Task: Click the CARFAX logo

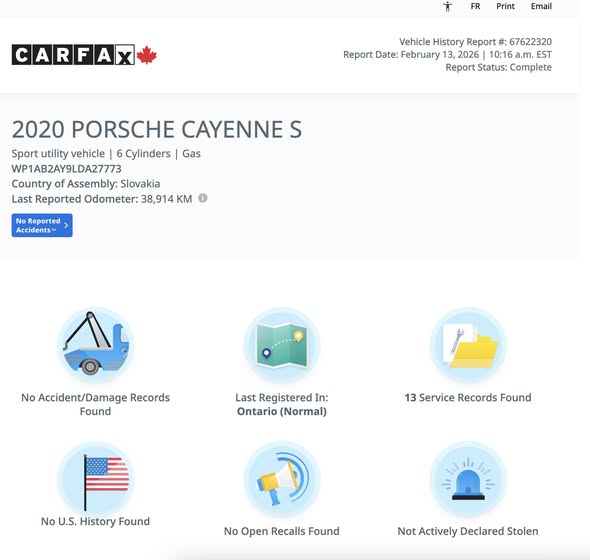Action: (x=73, y=55)
